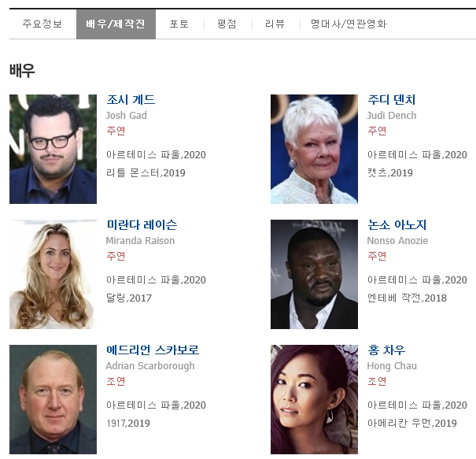Go to the 리뷰 tab

(x=275, y=24)
